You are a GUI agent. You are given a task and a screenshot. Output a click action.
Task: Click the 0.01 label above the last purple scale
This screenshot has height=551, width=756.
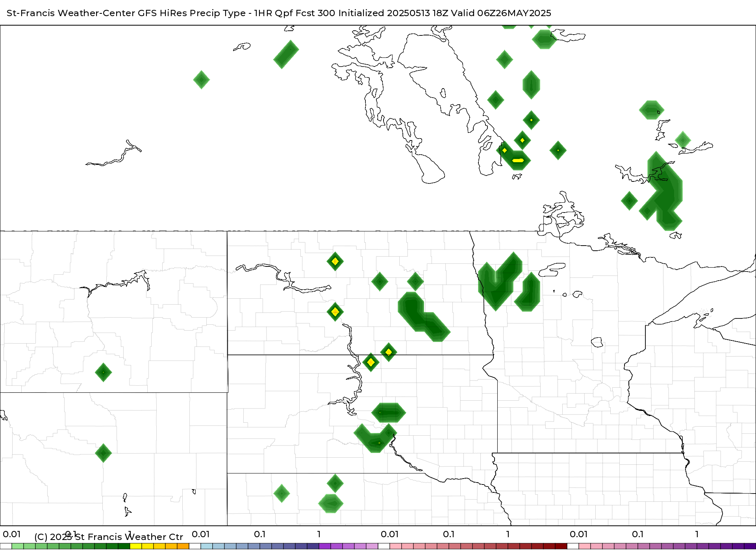pyautogui.click(x=579, y=534)
